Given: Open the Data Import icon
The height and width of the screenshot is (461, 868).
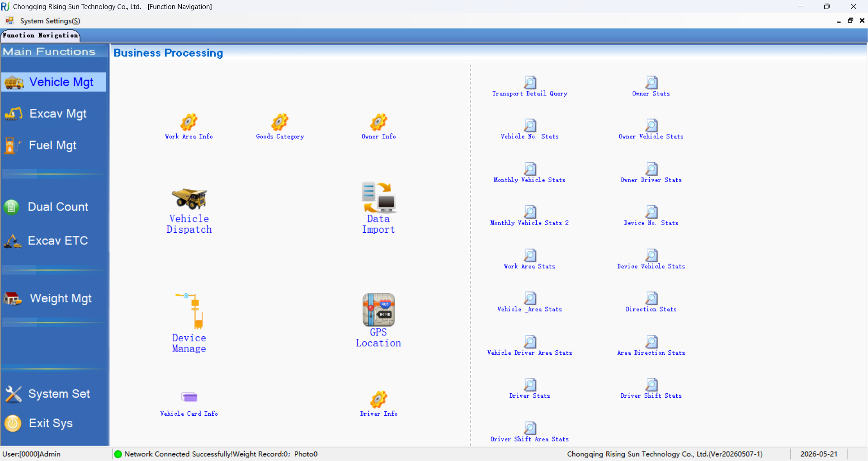Looking at the screenshot, I should coord(379,198).
